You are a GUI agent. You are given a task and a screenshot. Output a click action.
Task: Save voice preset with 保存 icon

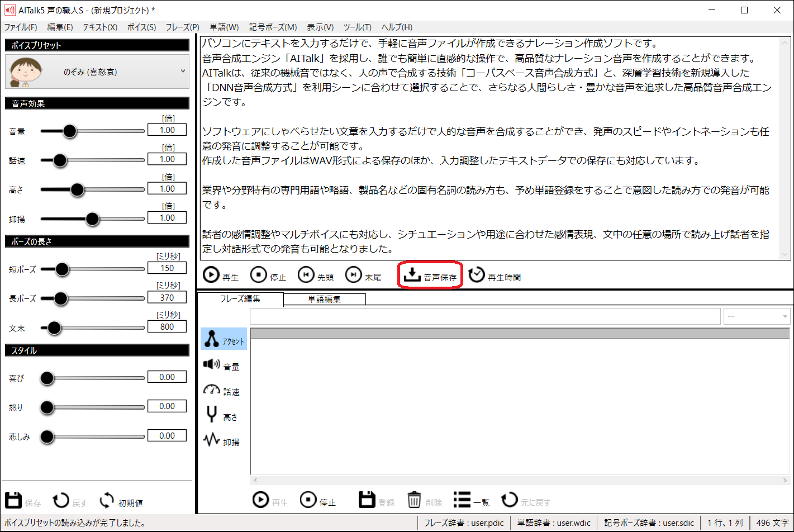click(x=23, y=500)
